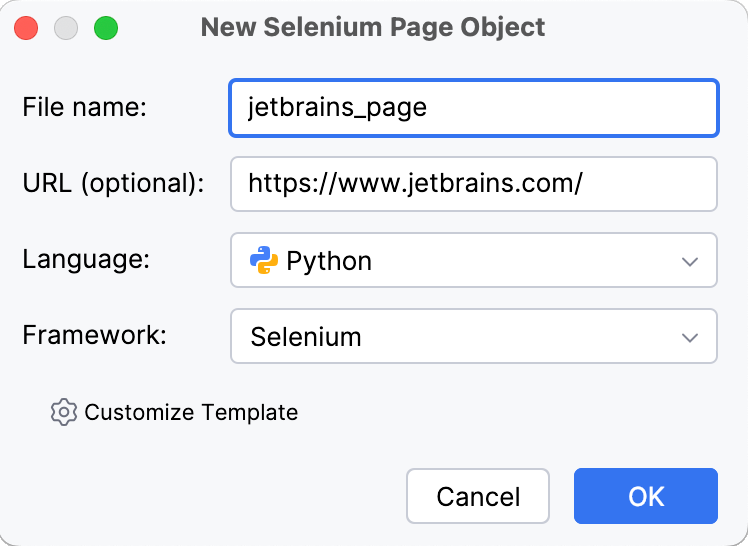Click the New Selenium Page Object title
Screen dimensions: 748x546
(x=373, y=27)
